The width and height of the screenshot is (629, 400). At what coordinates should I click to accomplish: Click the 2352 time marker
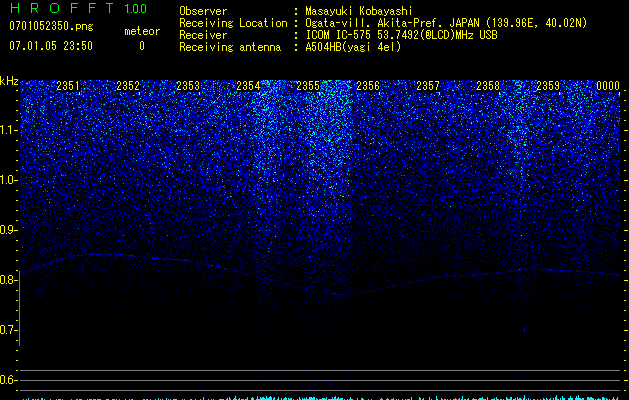pos(128,86)
